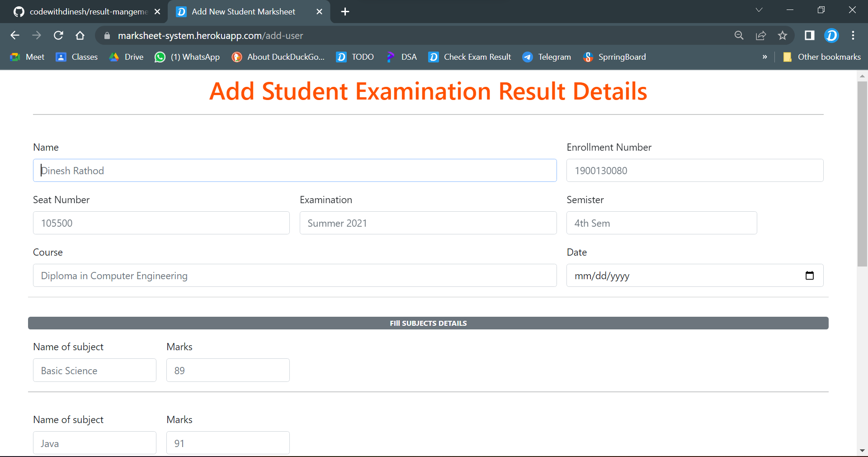868x457 pixels.
Task: Click the browser back arrow
Action: coord(15,35)
